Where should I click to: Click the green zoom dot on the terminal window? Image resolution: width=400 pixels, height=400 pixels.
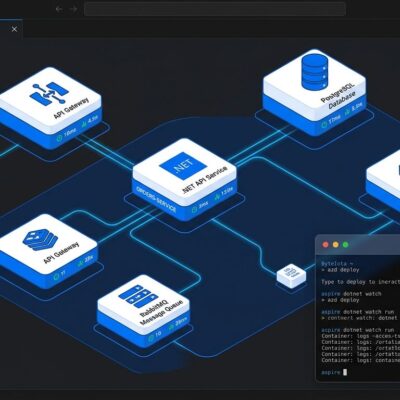point(346,245)
